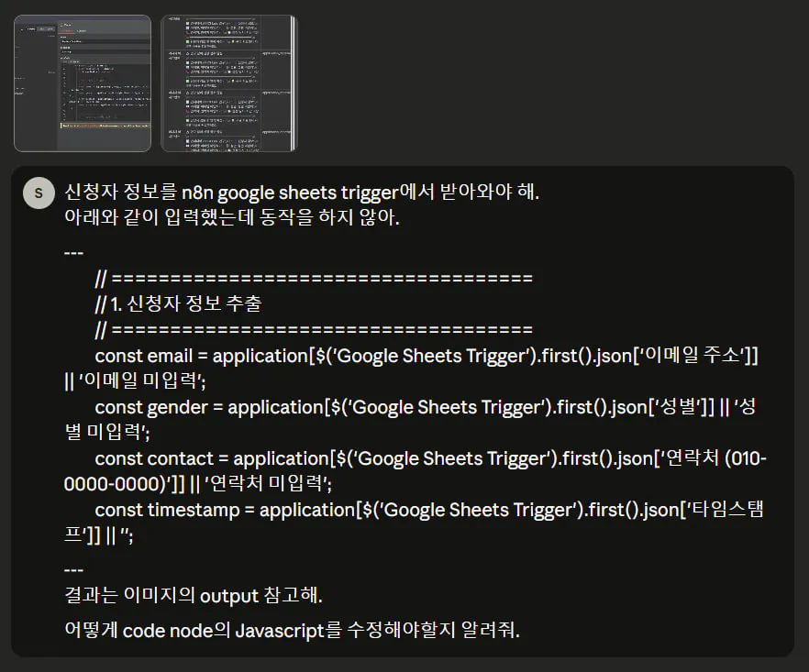Click a blue field icon in an output row

(x=187, y=27)
